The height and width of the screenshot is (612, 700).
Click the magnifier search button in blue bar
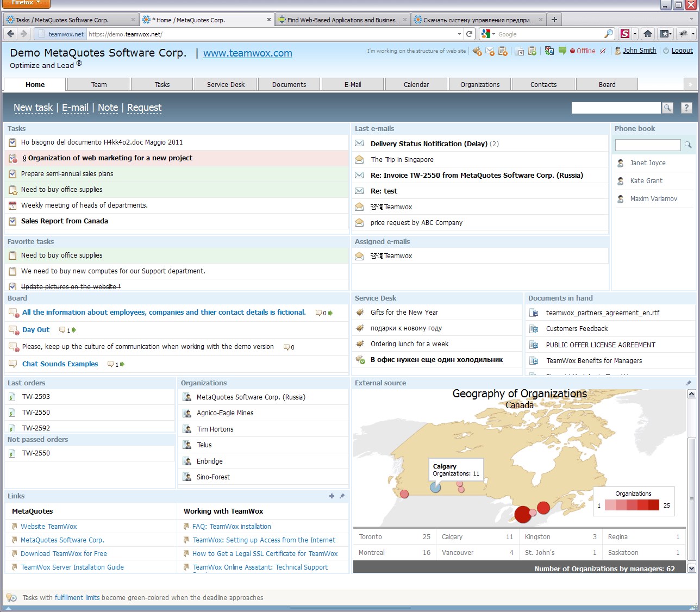(667, 108)
